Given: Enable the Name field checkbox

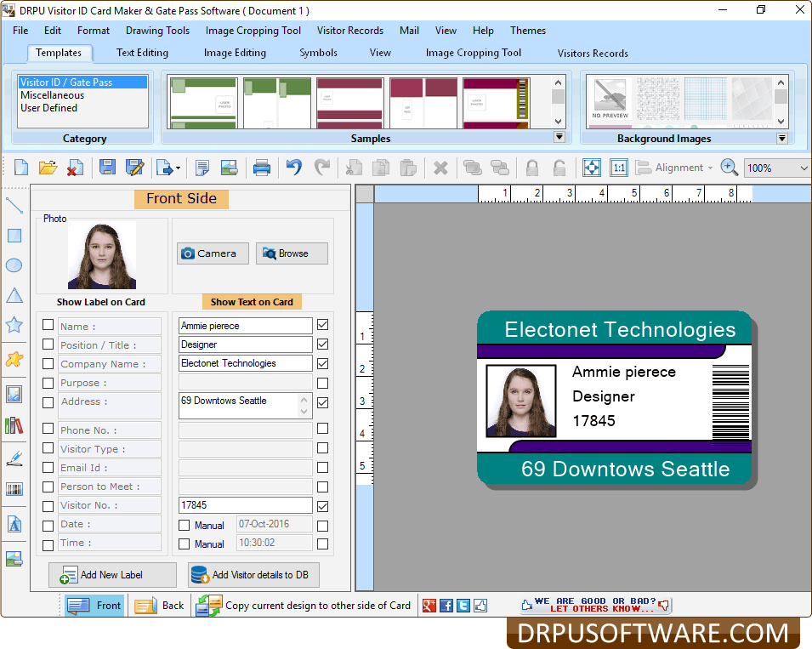Looking at the screenshot, I should pos(48,325).
